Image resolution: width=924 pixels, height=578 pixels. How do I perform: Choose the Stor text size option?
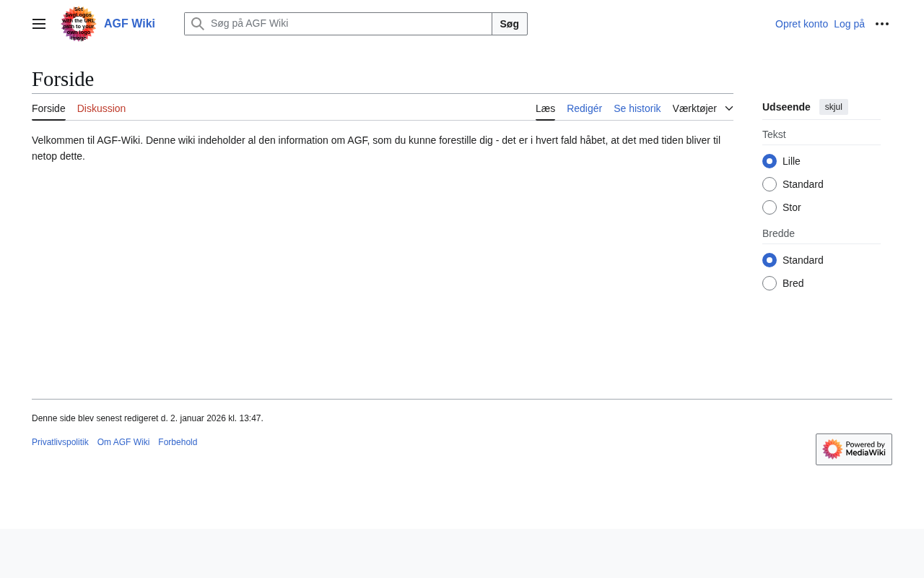pos(770,207)
